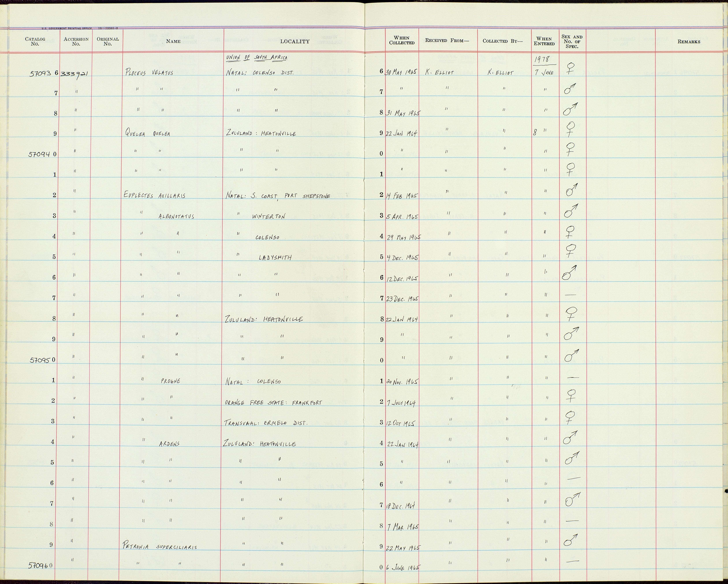Click catalog number 57095 0
Image resolution: width=728 pixels, height=584 pixels.
point(43,360)
